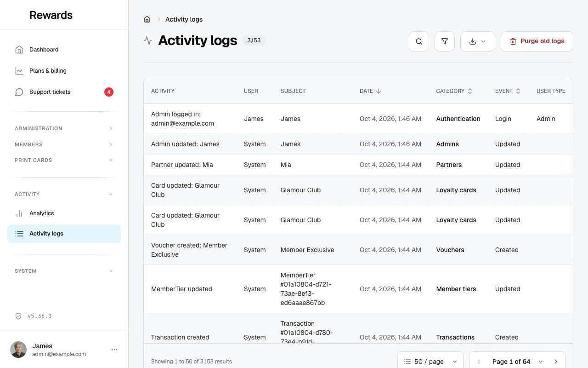Click the Analytics bar chart icon

pyautogui.click(x=19, y=213)
